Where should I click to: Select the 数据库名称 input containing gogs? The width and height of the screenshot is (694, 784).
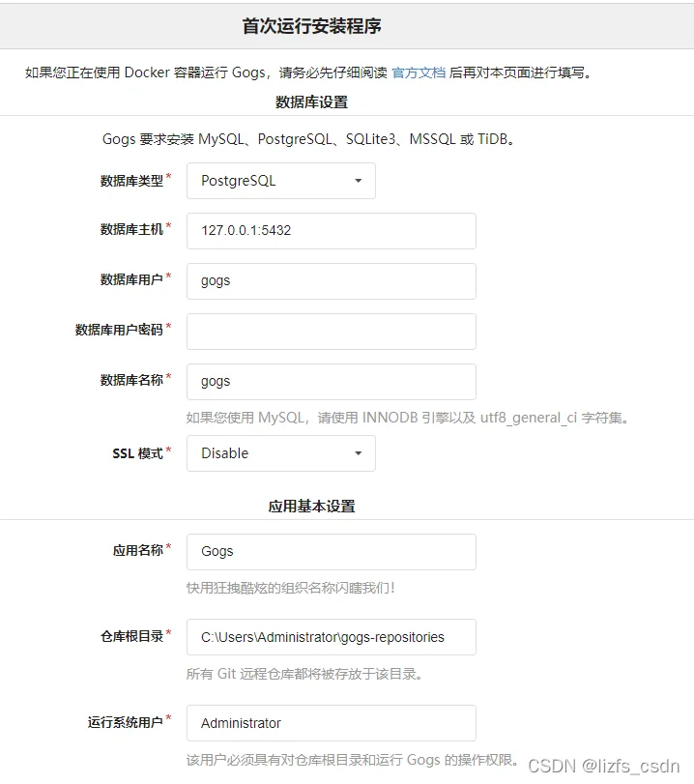(x=331, y=382)
